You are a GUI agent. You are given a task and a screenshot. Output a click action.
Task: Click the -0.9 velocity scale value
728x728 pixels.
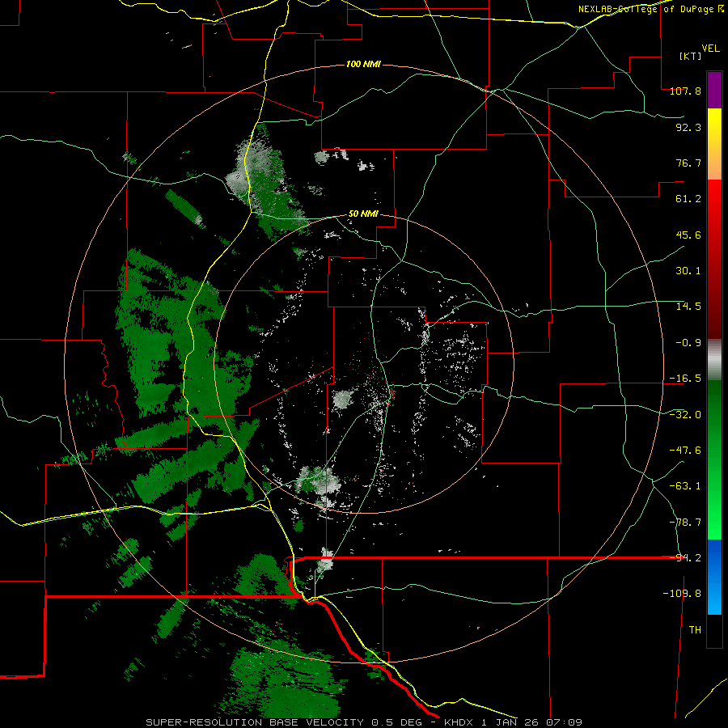(x=688, y=343)
